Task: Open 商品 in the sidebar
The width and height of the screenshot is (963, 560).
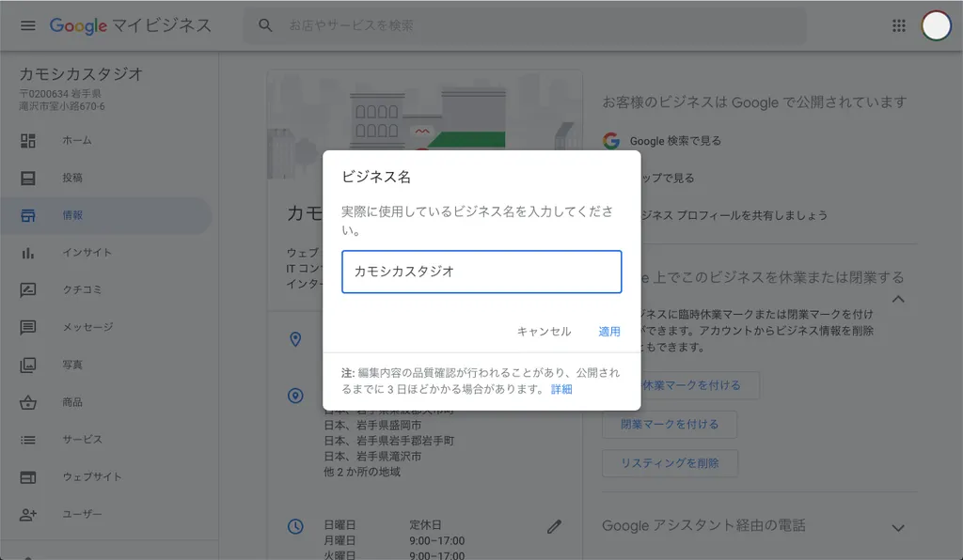Action: (x=105, y=402)
